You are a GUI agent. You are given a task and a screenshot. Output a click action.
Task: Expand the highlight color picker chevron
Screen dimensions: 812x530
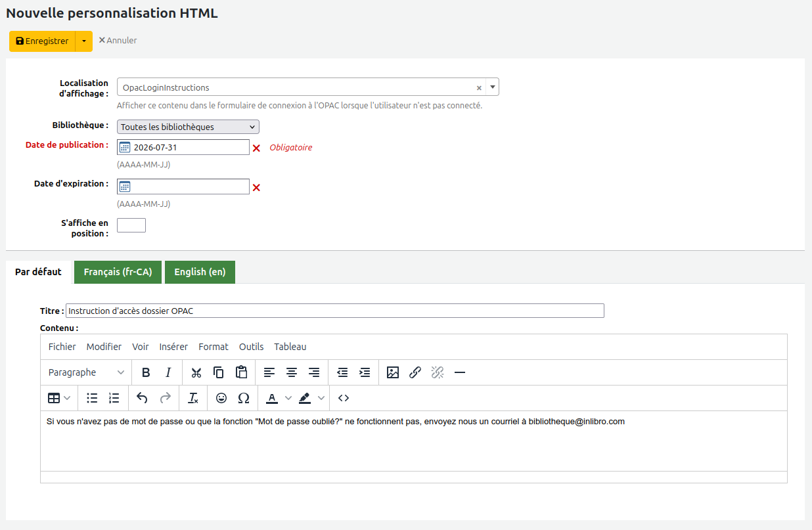click(x=321, y=398)
